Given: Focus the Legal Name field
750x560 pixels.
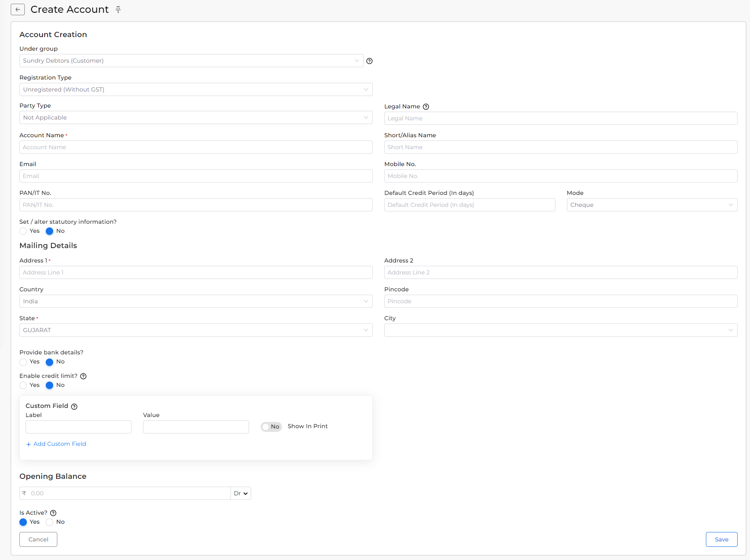Looking at the screenshot, I should pos(561,118).
